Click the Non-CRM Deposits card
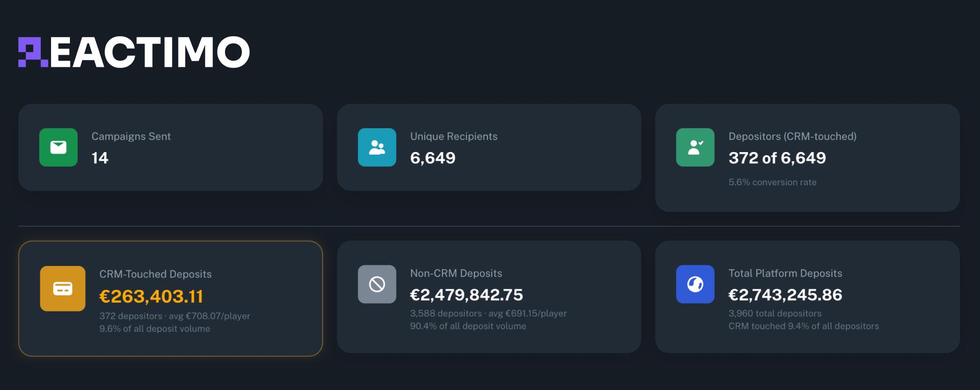 click(489, 298)
